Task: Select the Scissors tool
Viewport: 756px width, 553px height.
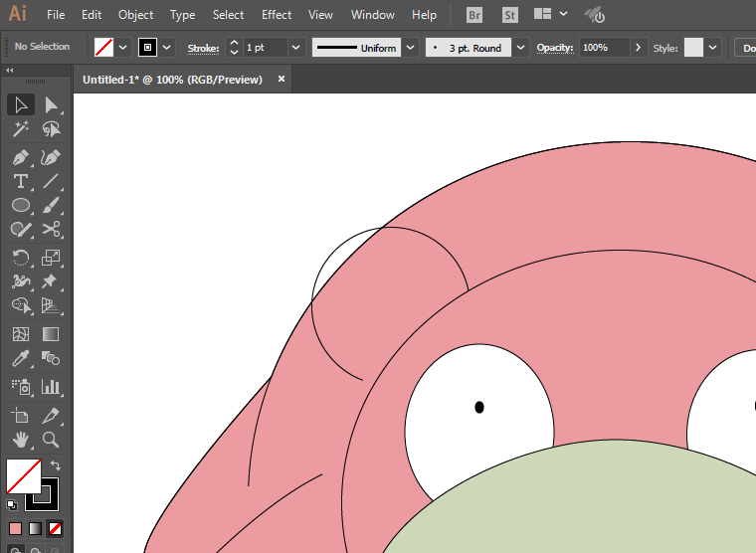Action: [51, 229]
